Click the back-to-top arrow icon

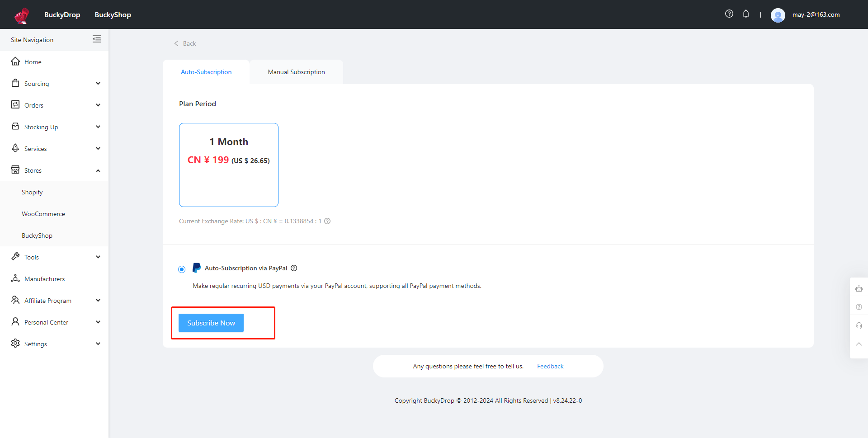click(x=859, y=344)
